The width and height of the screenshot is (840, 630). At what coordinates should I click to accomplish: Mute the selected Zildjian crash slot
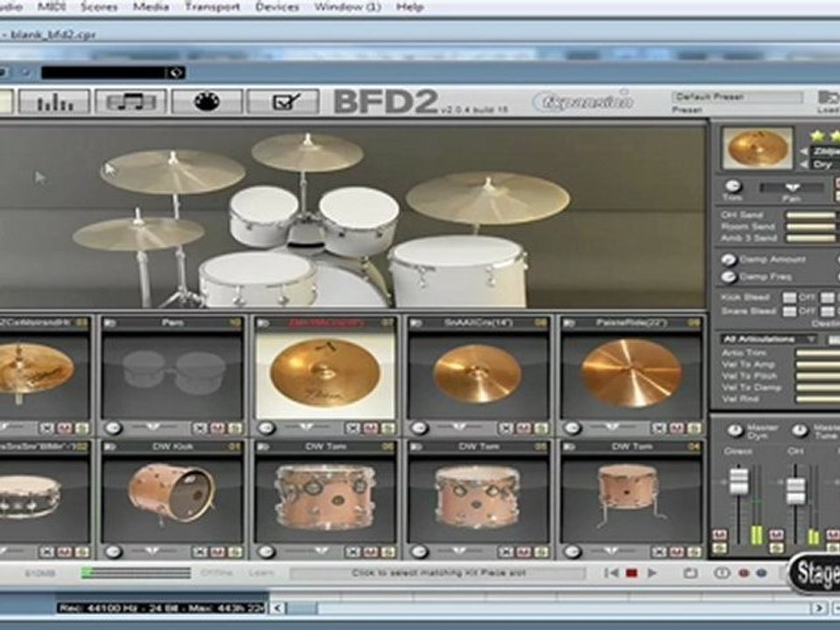[x=371, y=428]
